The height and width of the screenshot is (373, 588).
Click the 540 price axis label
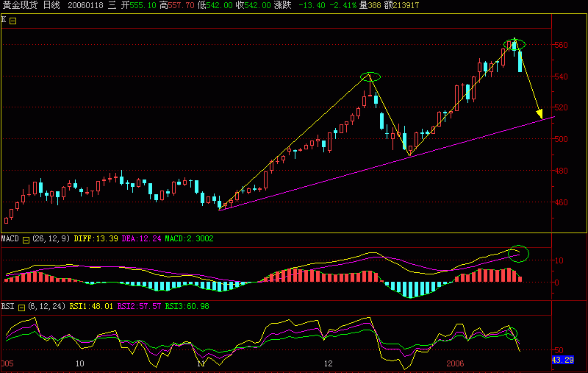(x=561, y=77)
